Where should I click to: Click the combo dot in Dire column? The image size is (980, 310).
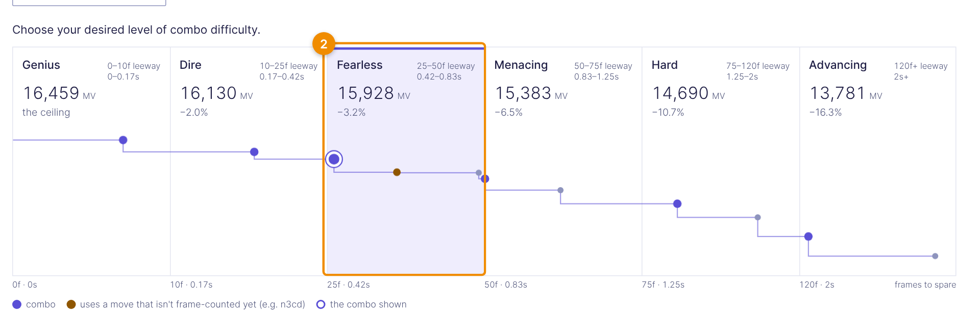(254, 152)
